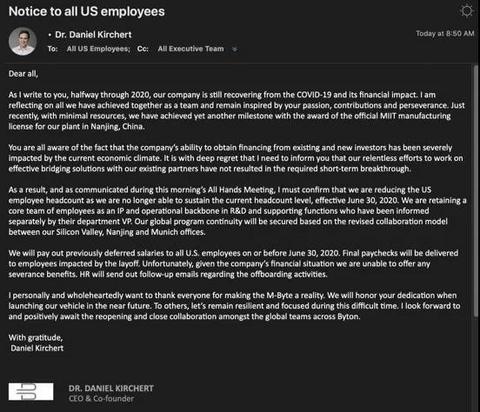
Task: Click the paragraph mentioning Nanjing, China license
Action: coord(237,111)
